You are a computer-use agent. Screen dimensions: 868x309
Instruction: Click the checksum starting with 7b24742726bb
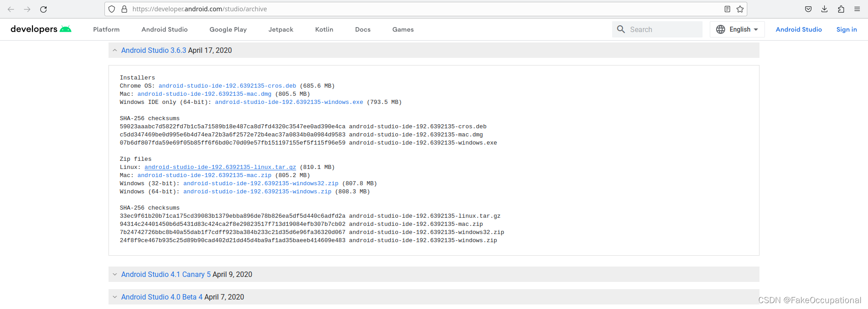pyautogui.click(x=232, y=232)
